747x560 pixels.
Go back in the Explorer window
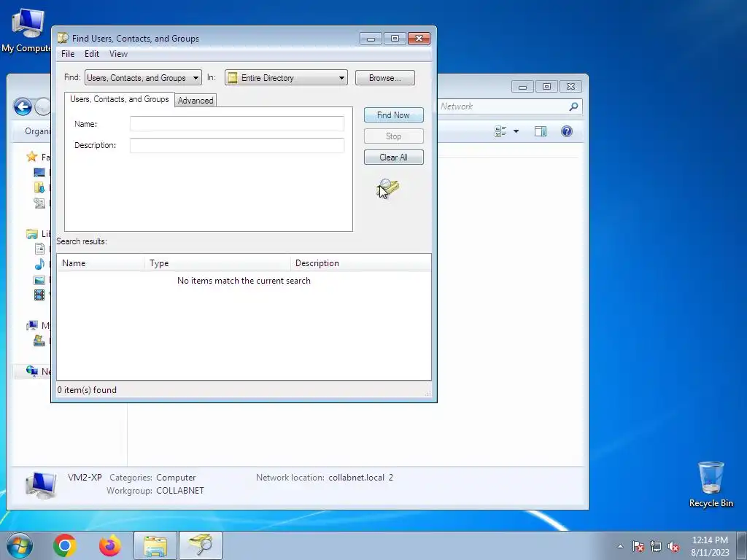click(23, 106)
